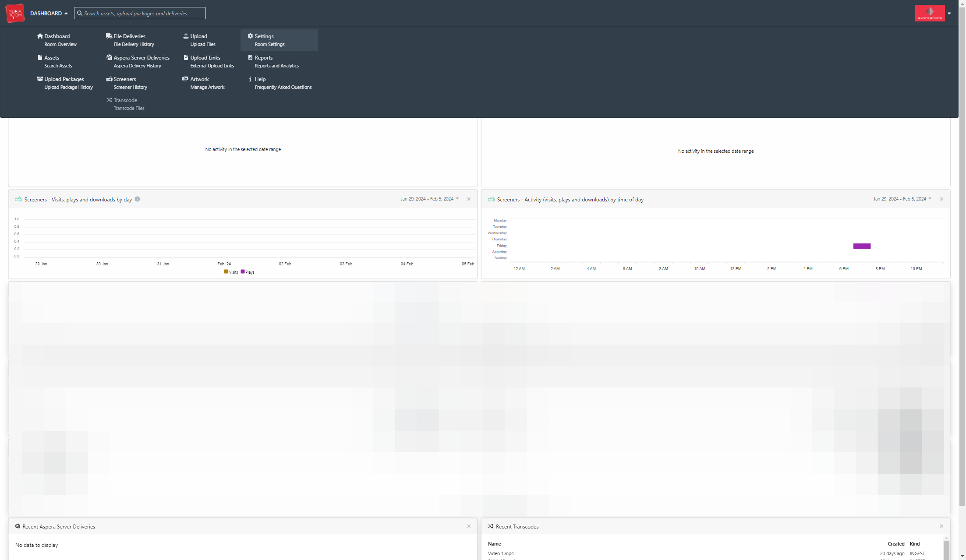
Task: Click the Created column header
Action: (x=895, y=544)
